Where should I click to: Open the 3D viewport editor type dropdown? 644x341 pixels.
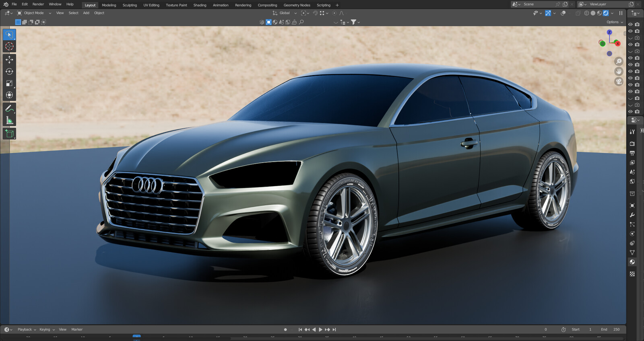[x=8, y=13]
